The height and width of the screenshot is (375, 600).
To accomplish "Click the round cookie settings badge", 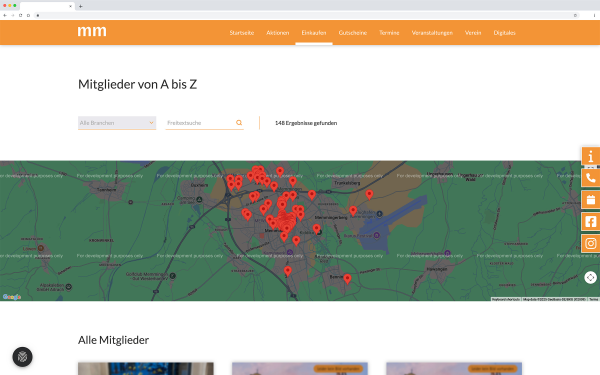I will click(23, 357).
